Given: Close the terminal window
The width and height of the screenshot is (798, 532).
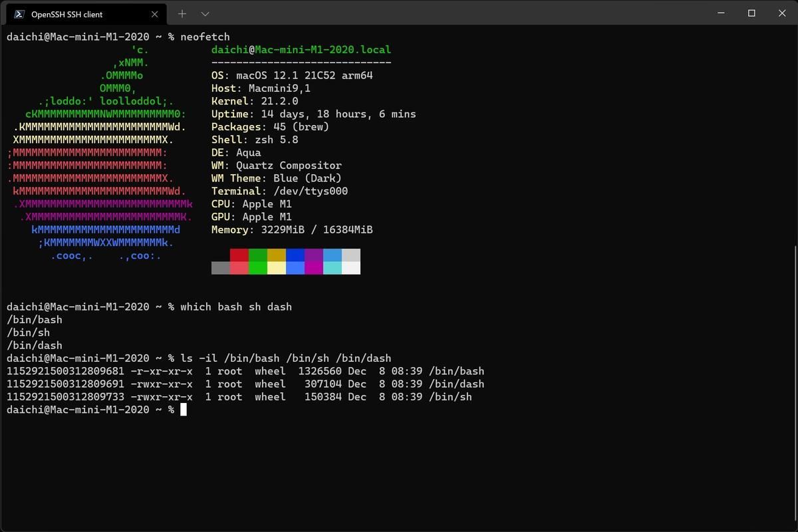Looking at the screenshot, I should 782,13.
